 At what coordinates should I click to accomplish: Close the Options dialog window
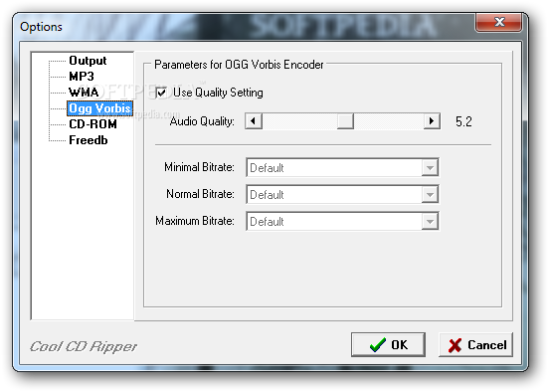(x=499, y=23)
